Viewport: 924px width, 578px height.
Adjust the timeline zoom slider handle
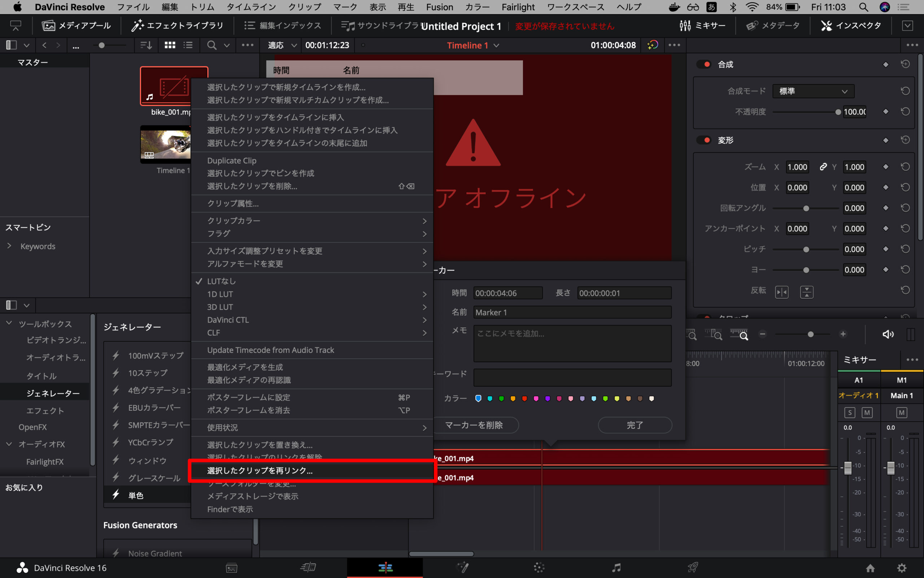[x=810, y=335]
